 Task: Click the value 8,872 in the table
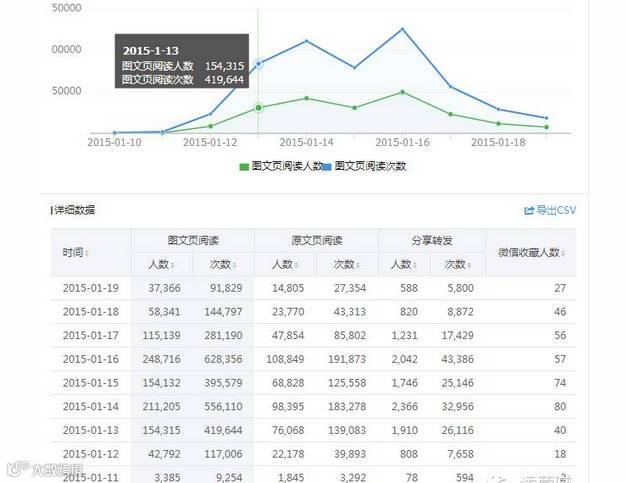tap(460, 312)
